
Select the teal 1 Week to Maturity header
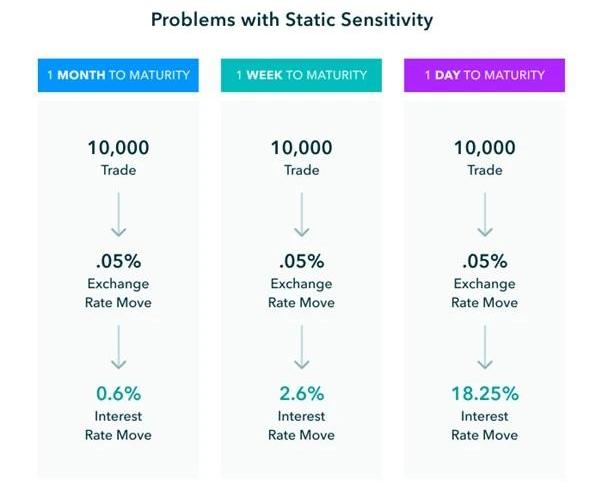coord(301,75)
